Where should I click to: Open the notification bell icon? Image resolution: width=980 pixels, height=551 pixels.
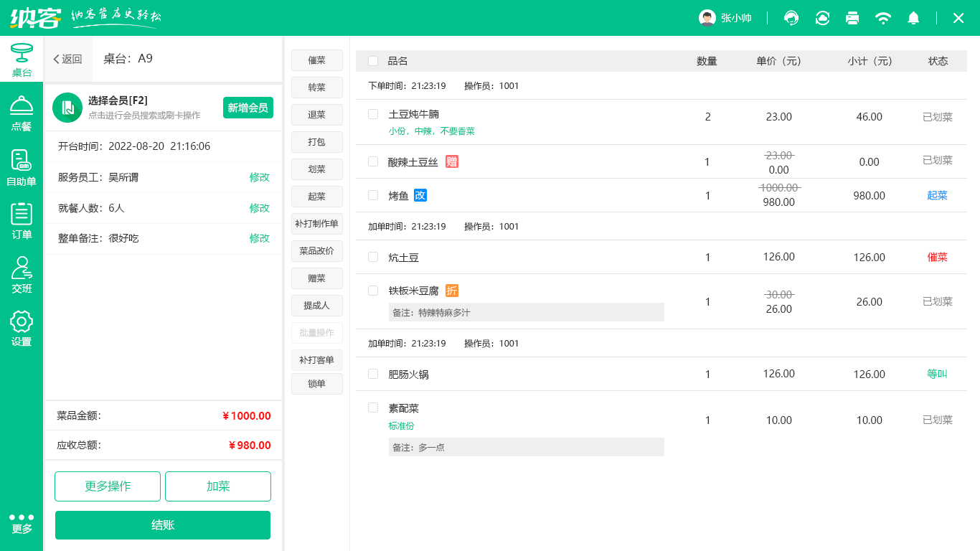coord(913,18)
